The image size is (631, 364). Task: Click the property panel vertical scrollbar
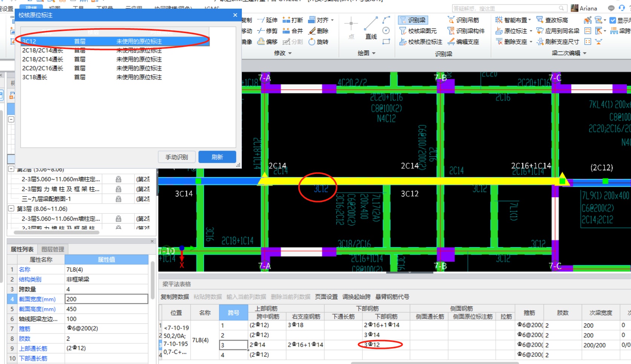pyautogui.click(x=153, y=280)
